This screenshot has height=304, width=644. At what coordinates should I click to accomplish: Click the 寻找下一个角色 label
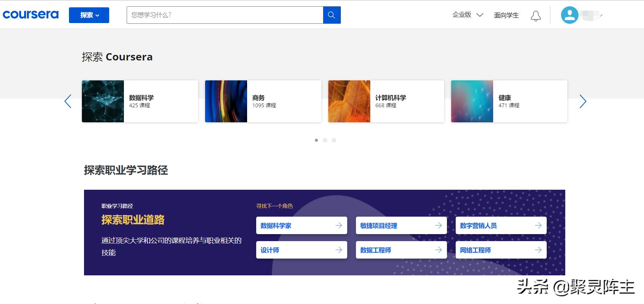(274, 206)
